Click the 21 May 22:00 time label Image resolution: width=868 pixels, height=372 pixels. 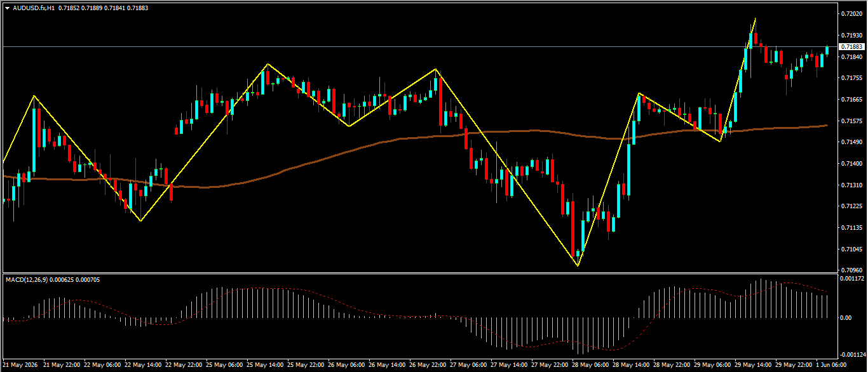(62, 365)
